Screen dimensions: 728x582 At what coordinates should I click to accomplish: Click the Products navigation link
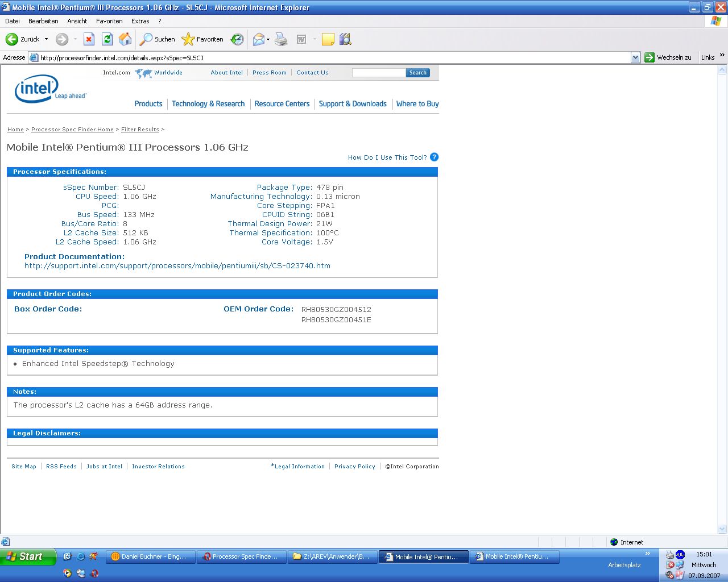click(148, 104)
